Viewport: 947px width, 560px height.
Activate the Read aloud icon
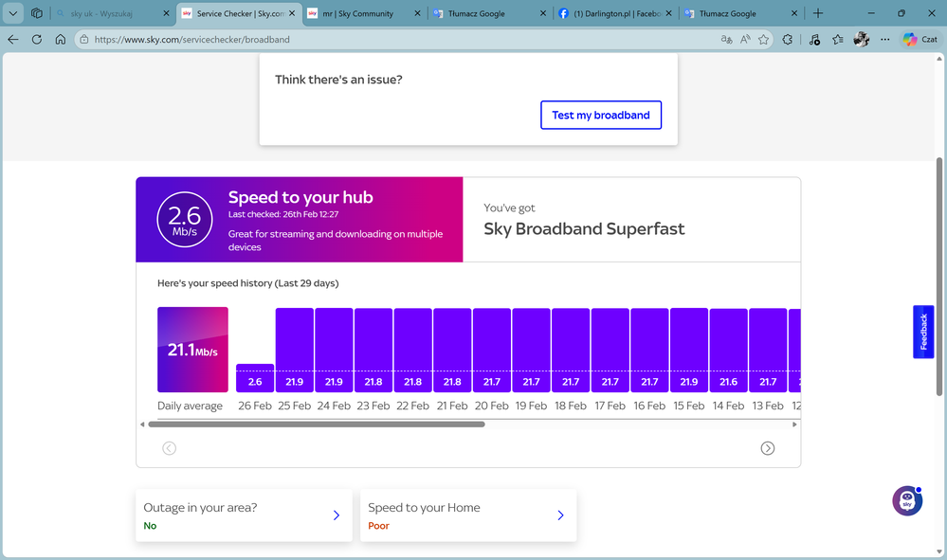[745, 39]
